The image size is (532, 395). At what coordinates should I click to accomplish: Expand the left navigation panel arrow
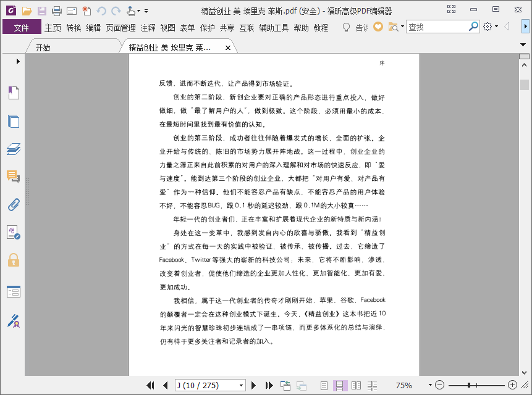pos(18,61)
